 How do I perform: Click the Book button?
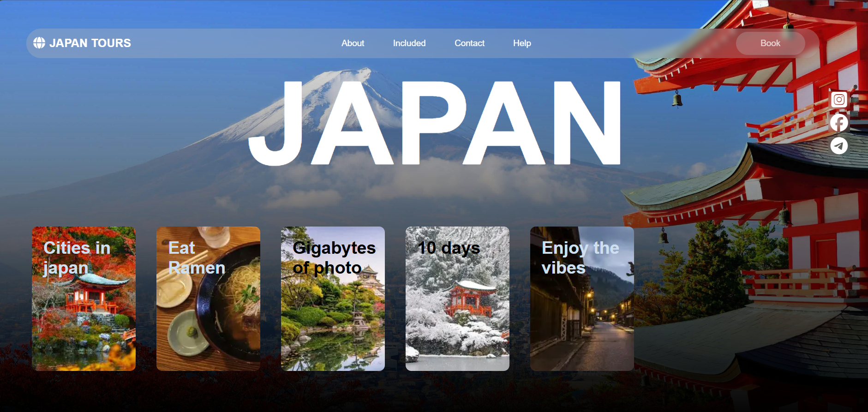[x=770, y=43]
